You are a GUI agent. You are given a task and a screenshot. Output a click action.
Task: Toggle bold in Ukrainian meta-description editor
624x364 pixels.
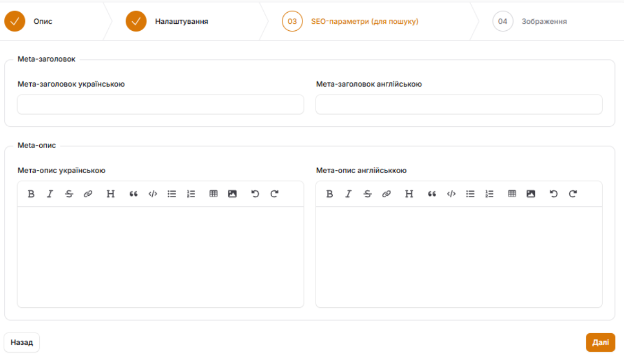pyautogui.click(x=31, y=194)
